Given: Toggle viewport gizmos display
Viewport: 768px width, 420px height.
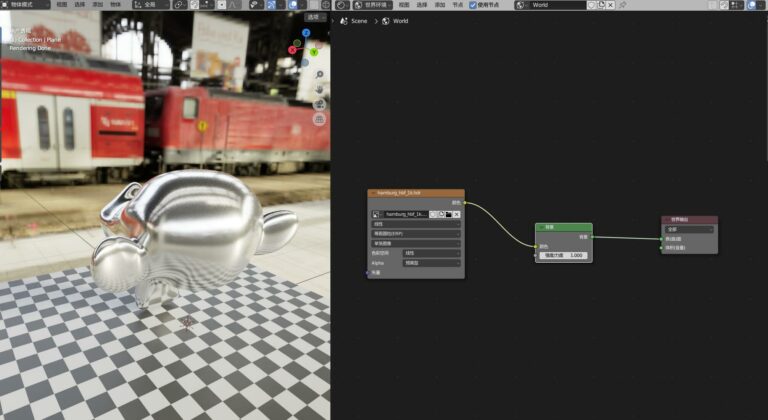Looking at the screenshot, I should 271,5.
